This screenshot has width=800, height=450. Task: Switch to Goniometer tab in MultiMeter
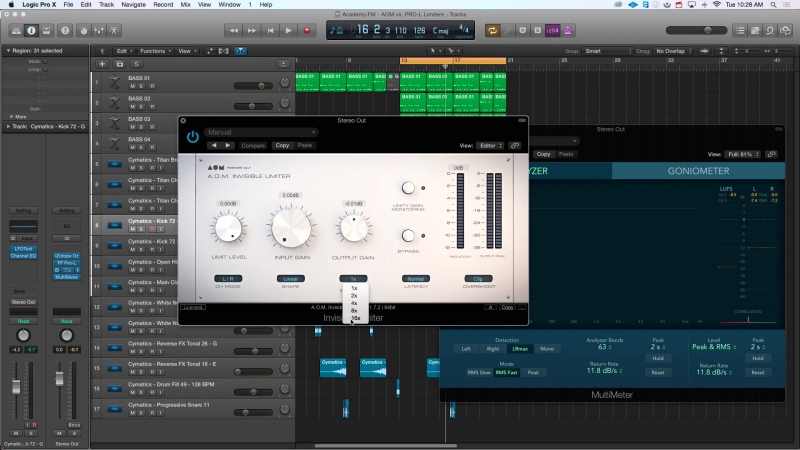pyautogui.click(x=698, y=171)
